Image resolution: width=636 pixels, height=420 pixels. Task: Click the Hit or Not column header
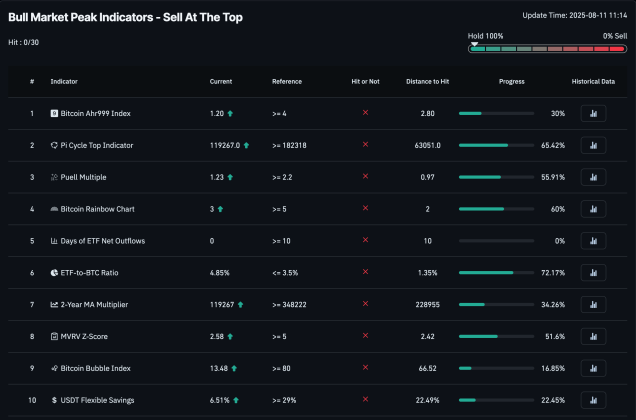[365, 81]
